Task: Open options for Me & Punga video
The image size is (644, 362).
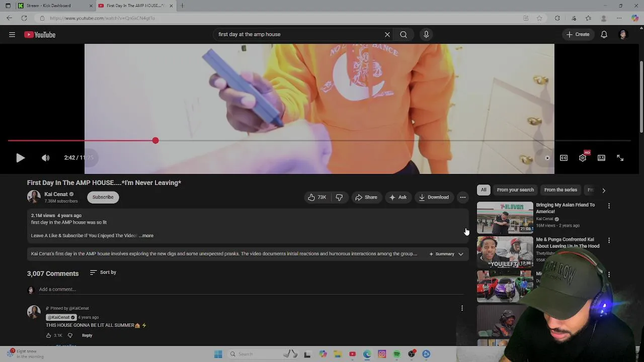Action: 609,240
